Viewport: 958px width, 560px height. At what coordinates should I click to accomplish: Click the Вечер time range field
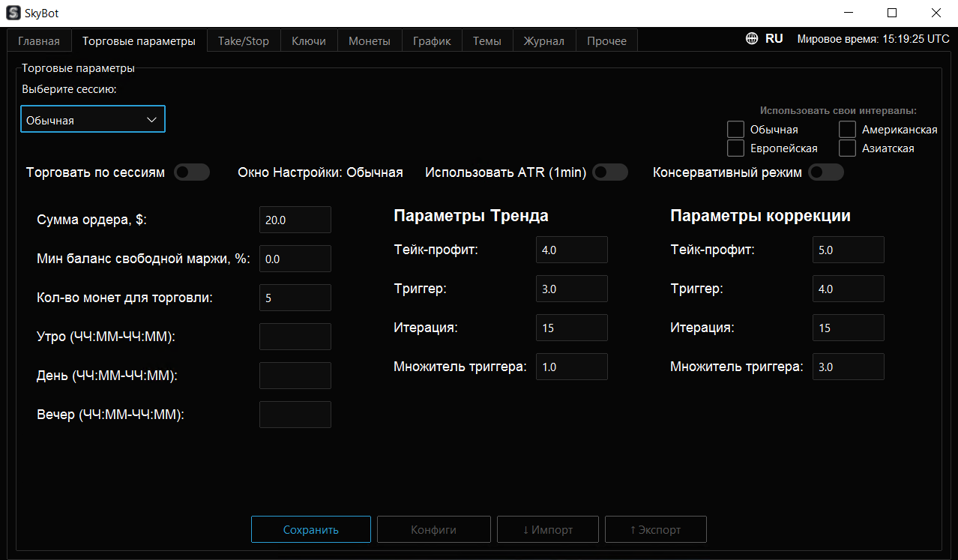[x=295, y=415]
